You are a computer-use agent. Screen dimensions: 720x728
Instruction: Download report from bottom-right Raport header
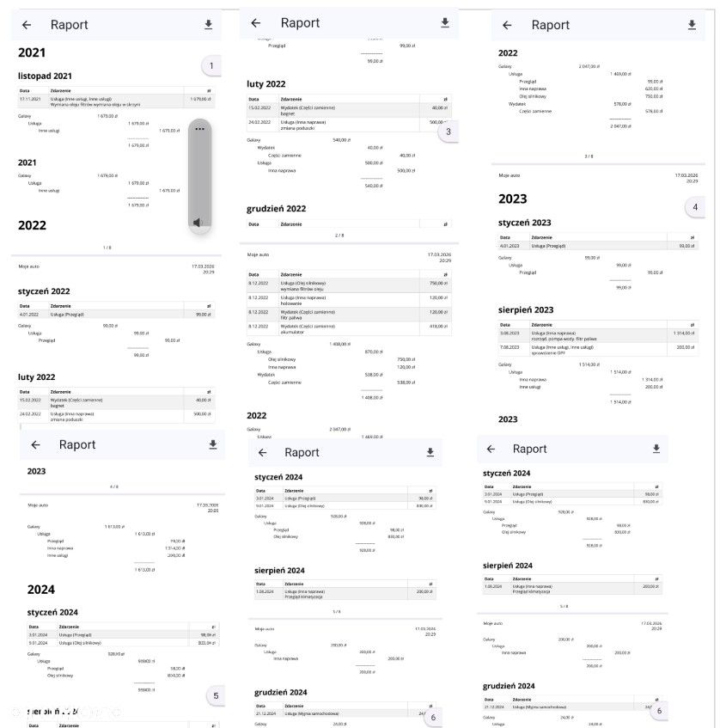click(x=656, y=449)
